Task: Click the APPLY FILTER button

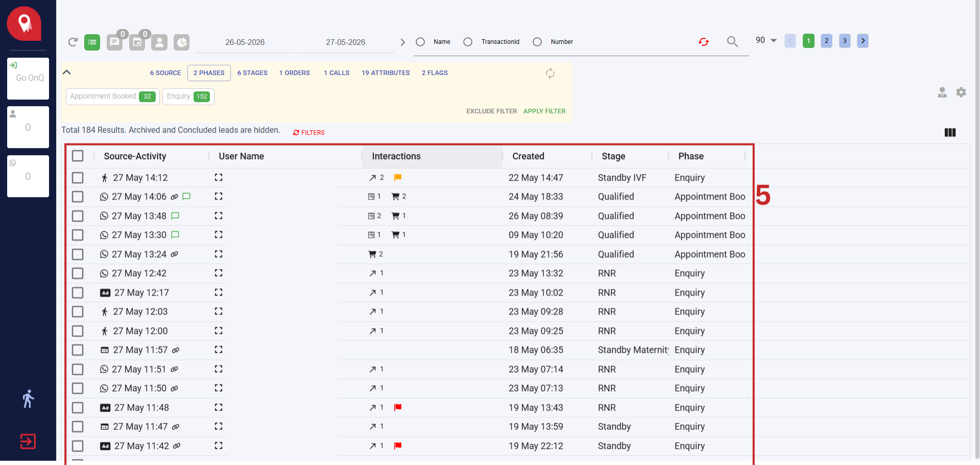Action: point(544,111)
